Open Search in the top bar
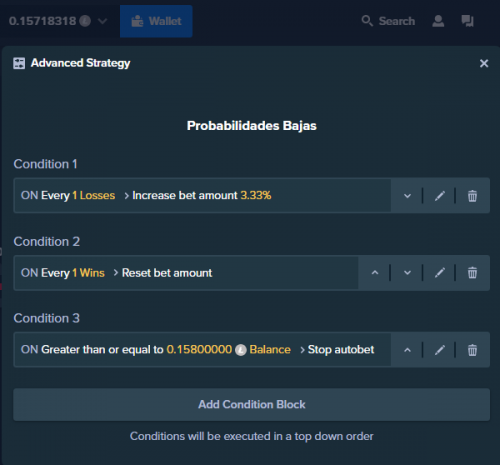The height and width of the screenshot is (465, 500). pyautogui.click(x=388, y=21)
